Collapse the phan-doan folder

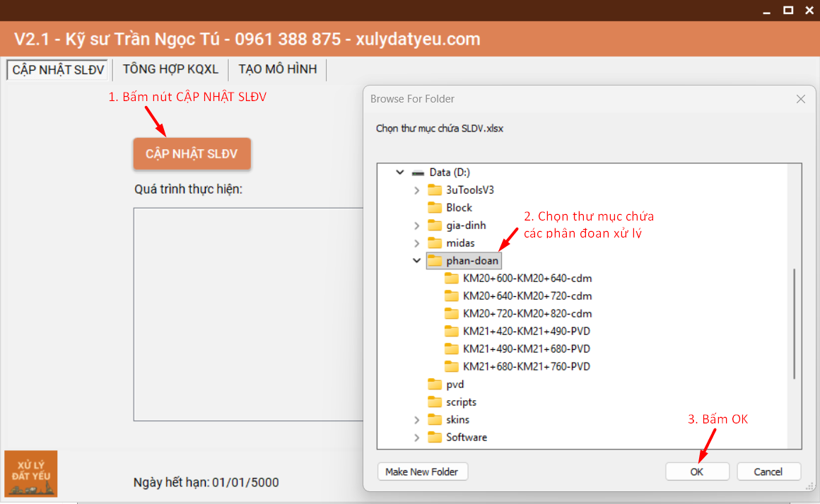[x=416, y=261]
